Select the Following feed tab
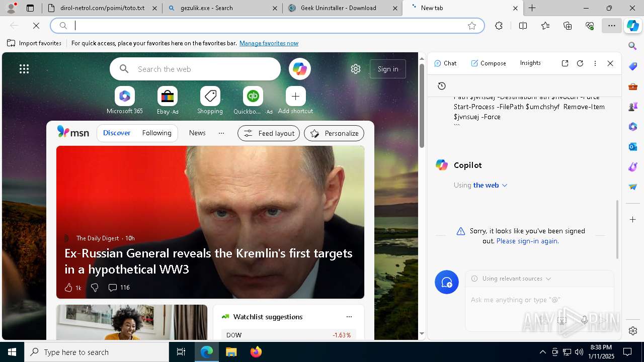 [156, 133]
